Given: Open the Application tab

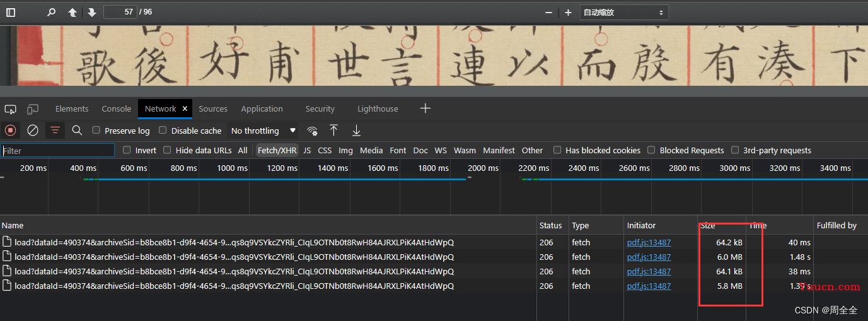Looking at the screenshot, I should (262, 108).
